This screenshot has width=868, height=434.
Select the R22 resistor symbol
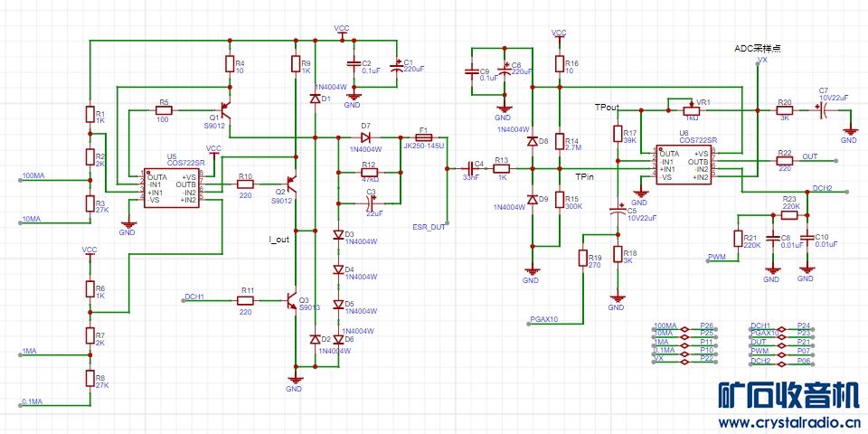point(785,161)
